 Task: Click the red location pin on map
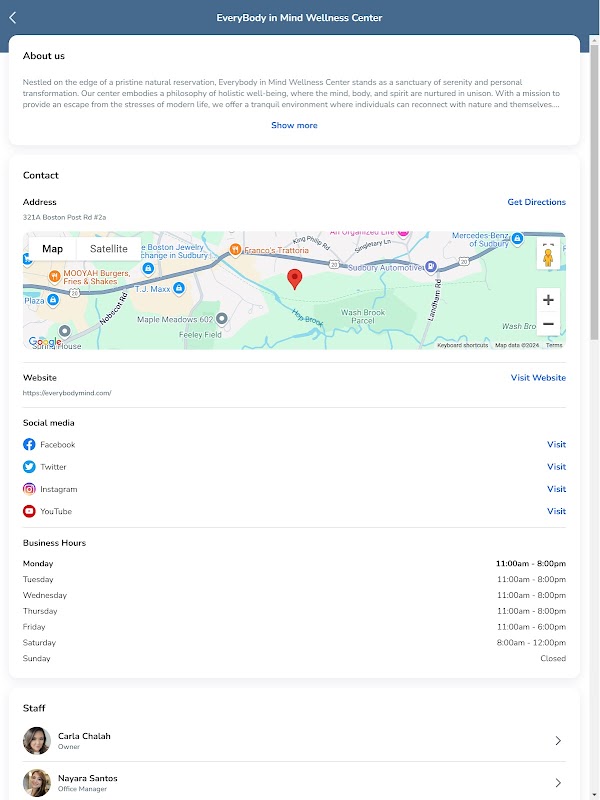click(294, 280)
